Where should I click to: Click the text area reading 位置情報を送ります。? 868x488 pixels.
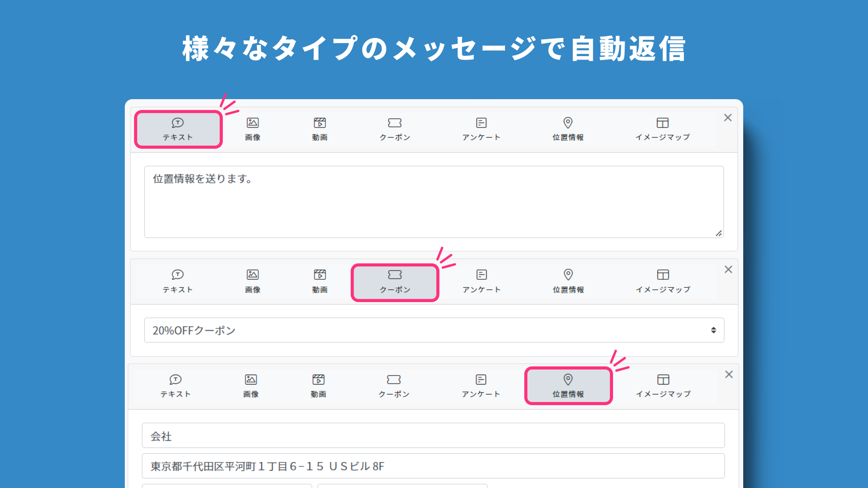[434, 202]
